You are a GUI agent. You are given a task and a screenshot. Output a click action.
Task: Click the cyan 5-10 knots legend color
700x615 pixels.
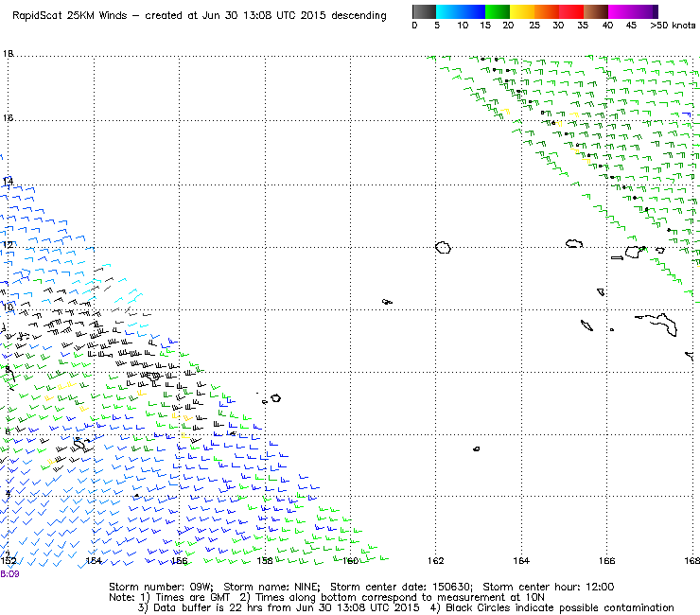448,11
